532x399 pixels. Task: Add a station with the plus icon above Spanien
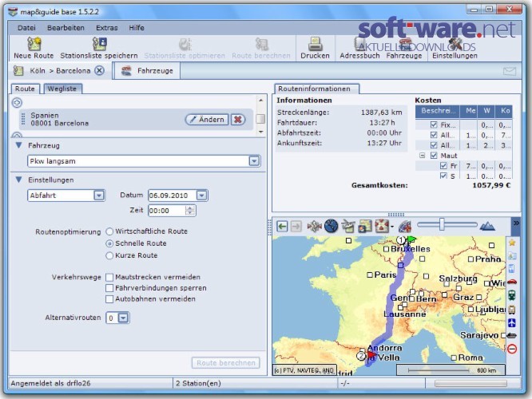pyautogui.click(x=17, y=102)
